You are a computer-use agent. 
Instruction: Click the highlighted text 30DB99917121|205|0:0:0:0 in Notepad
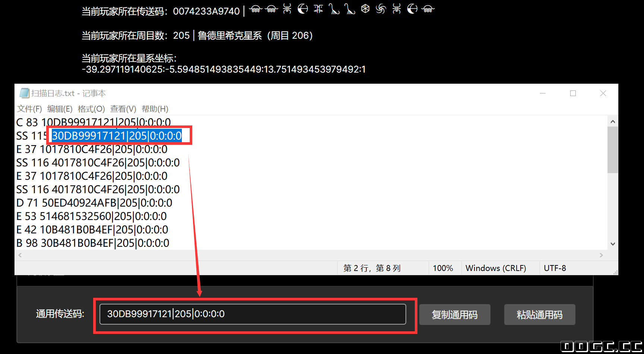coord(117,136)
